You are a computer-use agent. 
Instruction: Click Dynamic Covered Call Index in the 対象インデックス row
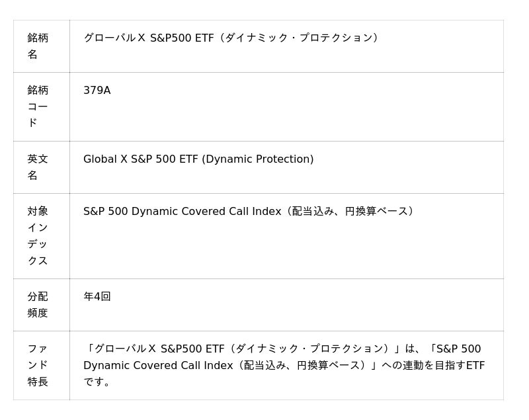pyautogui.click(x=206, y=212)
